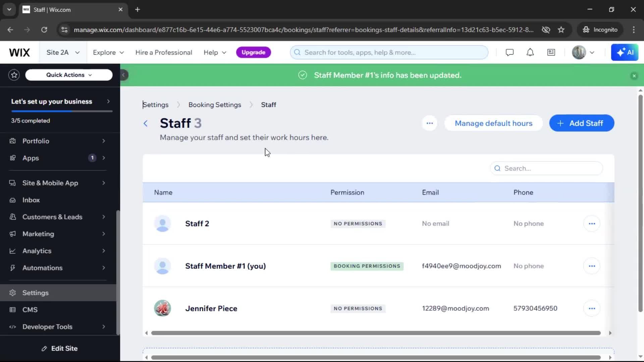Image resolution: width=644 pixels, height=362 pixels.
Task: Click the Upgrade button
Action: [254, 53]
